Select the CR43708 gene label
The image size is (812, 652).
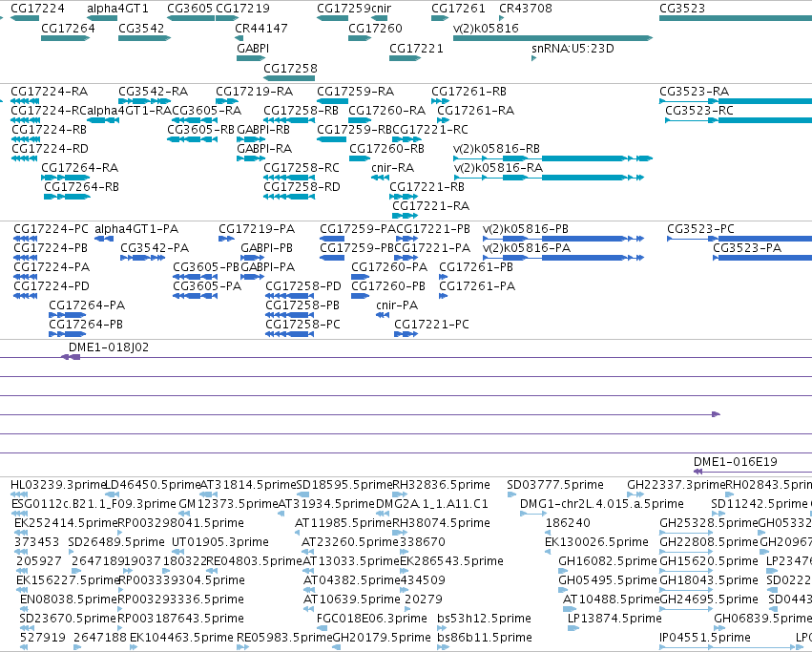point(525,9)
